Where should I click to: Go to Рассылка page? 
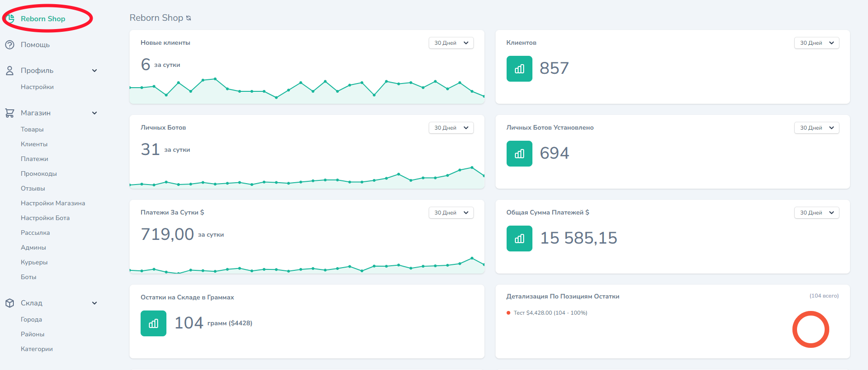click(35, 233)
